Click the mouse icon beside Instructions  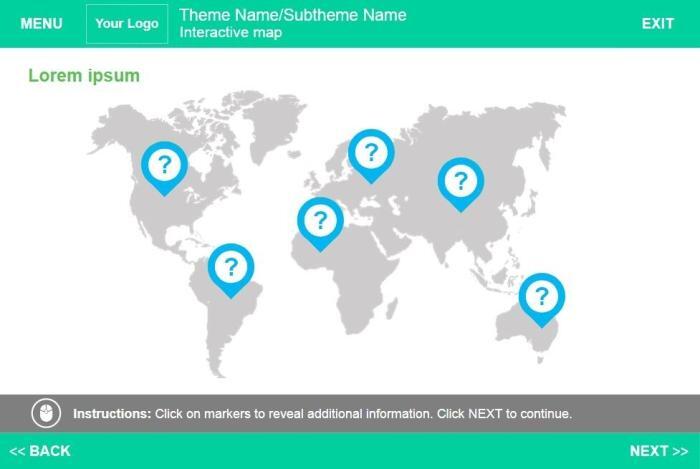[45, 413]
